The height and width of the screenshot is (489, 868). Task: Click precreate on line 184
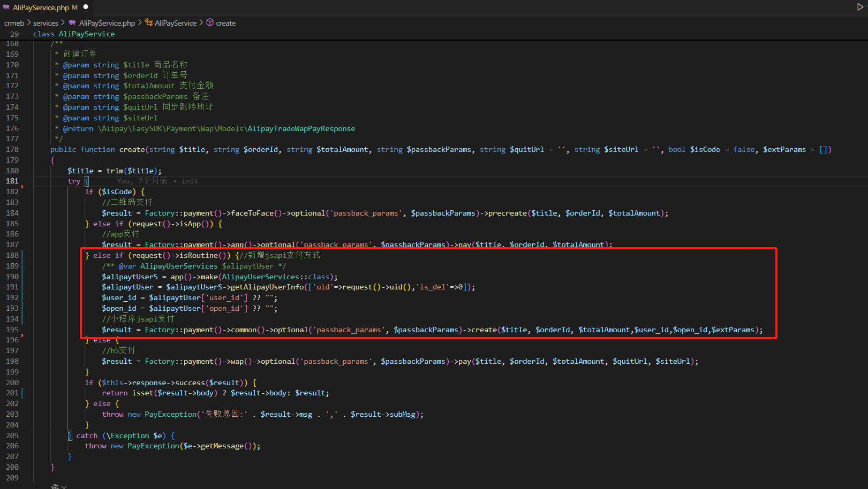(x=508, y=213)
